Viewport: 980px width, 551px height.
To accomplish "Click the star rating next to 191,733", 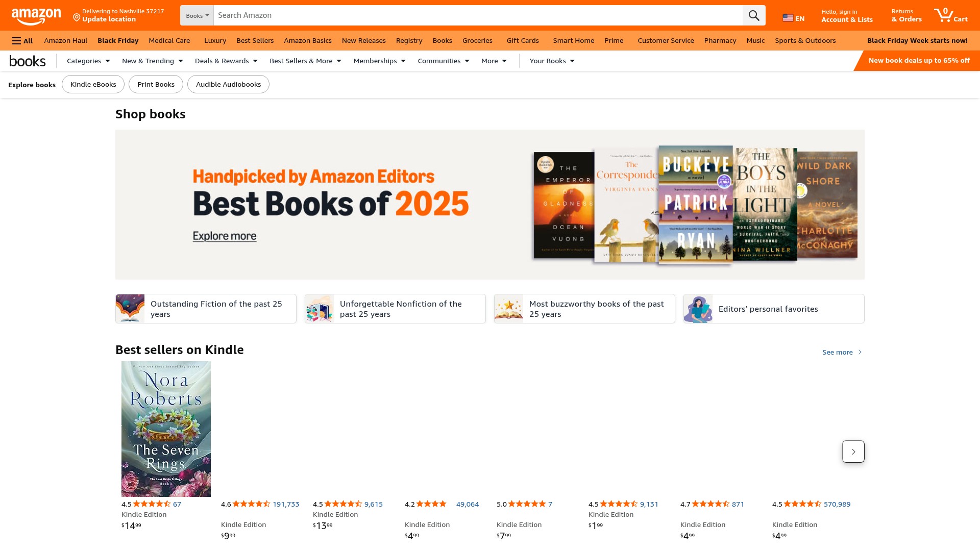I will [x=251, y=504].
